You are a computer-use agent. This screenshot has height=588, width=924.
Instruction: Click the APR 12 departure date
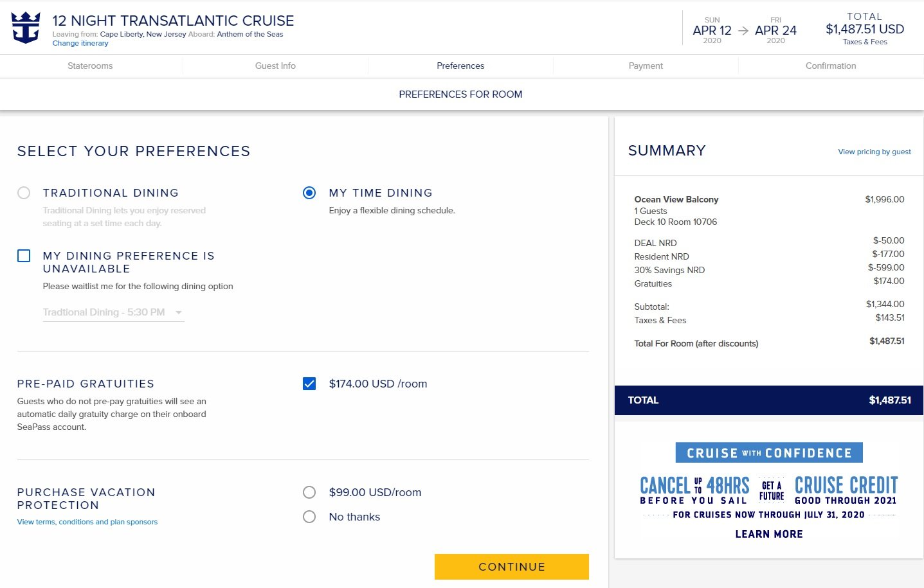click(x=712, y=30)
